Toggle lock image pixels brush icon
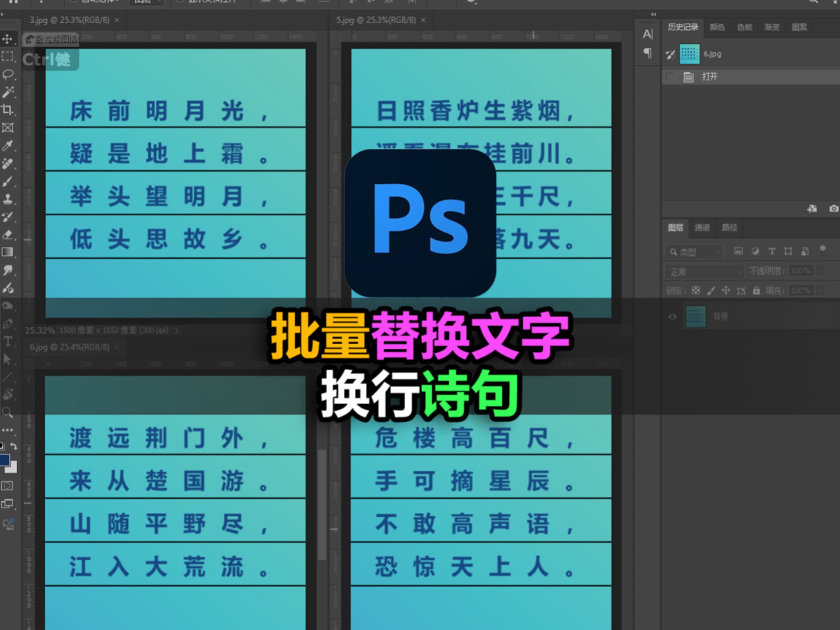 pos(711,290)
